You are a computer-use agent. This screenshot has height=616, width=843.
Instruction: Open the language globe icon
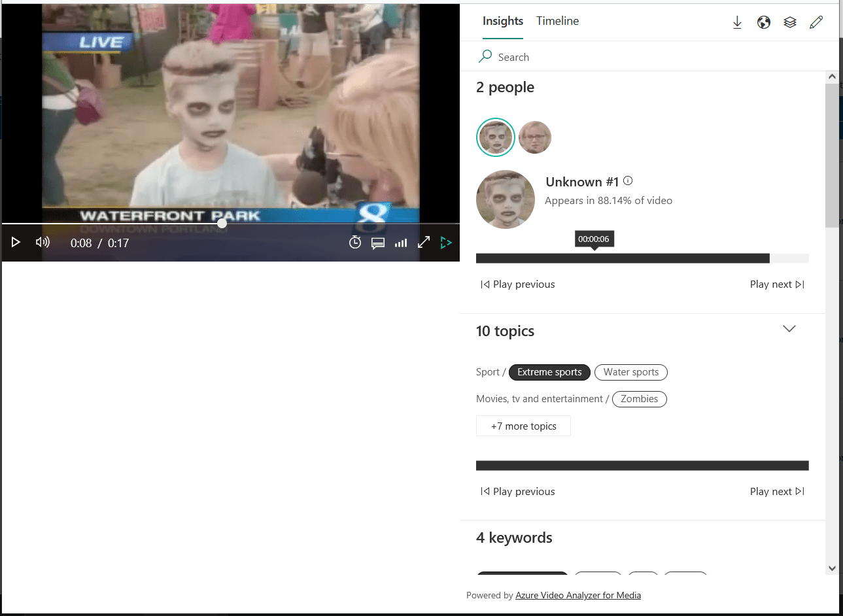pyautogui.click(x=763, y=22)
